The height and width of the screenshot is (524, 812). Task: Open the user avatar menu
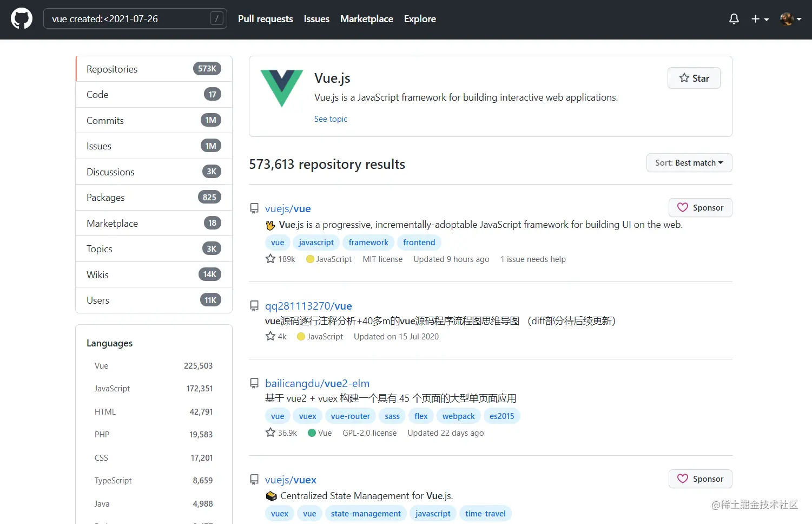(x=791, y=19)
